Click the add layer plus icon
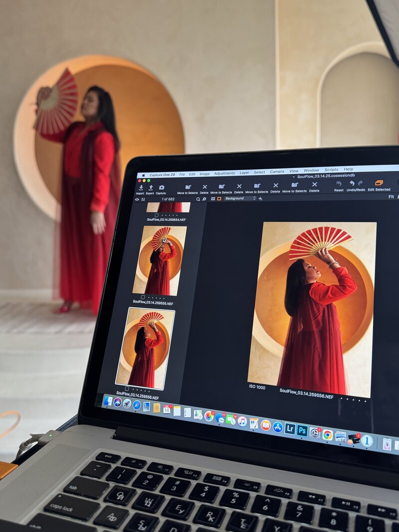The image size is (399, 532). point(260,198)
